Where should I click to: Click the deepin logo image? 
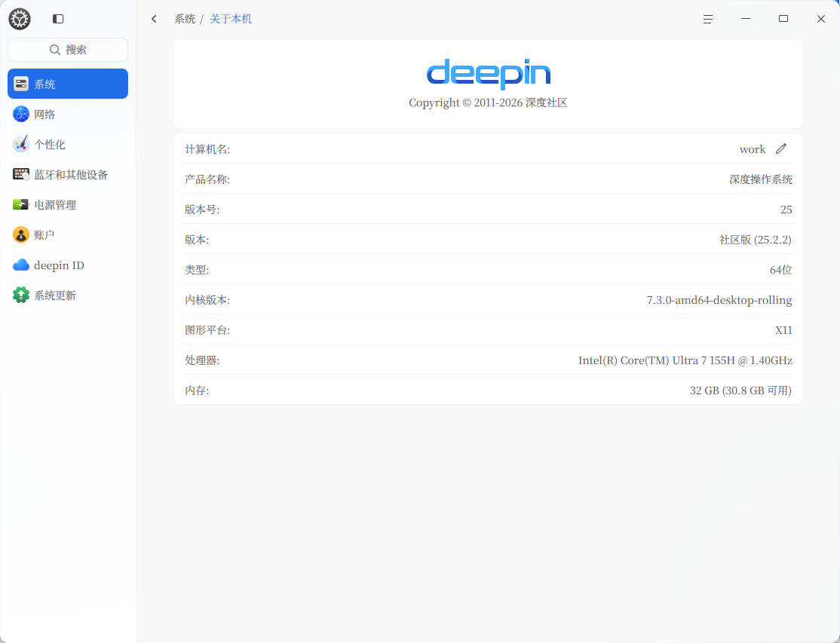click(488, 74)
